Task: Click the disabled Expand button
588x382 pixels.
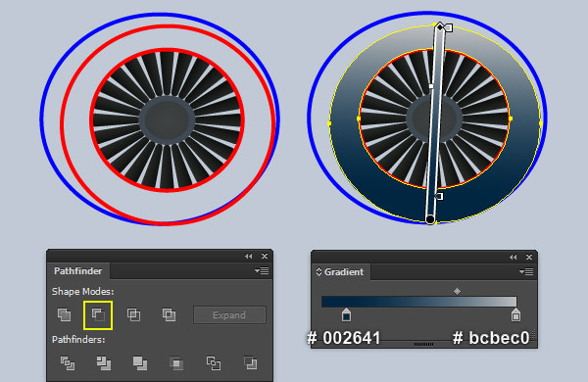Action: (229, 314)
